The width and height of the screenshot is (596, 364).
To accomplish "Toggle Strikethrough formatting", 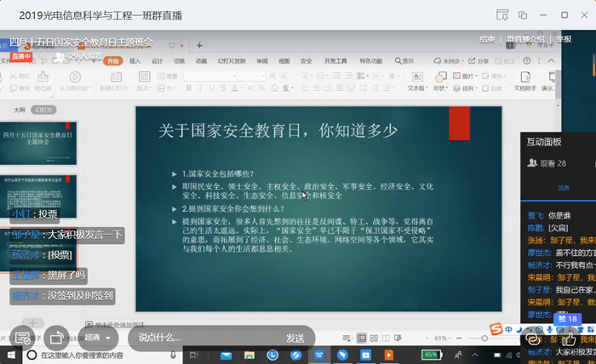I will tap(223, 88).
